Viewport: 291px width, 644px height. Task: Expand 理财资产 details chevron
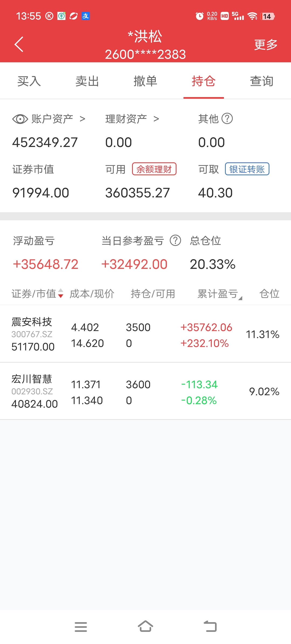(156, 119)
